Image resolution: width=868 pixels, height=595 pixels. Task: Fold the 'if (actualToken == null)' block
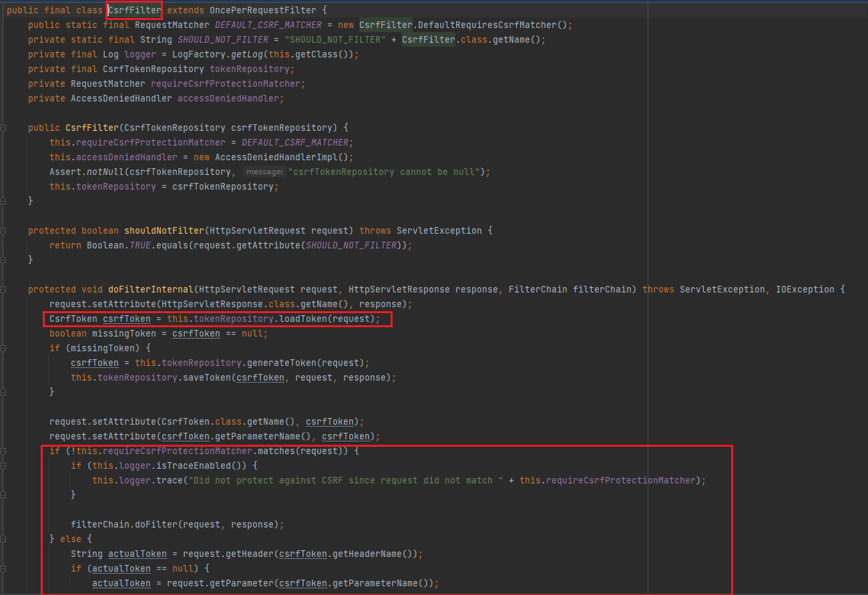tap(3, 568)
